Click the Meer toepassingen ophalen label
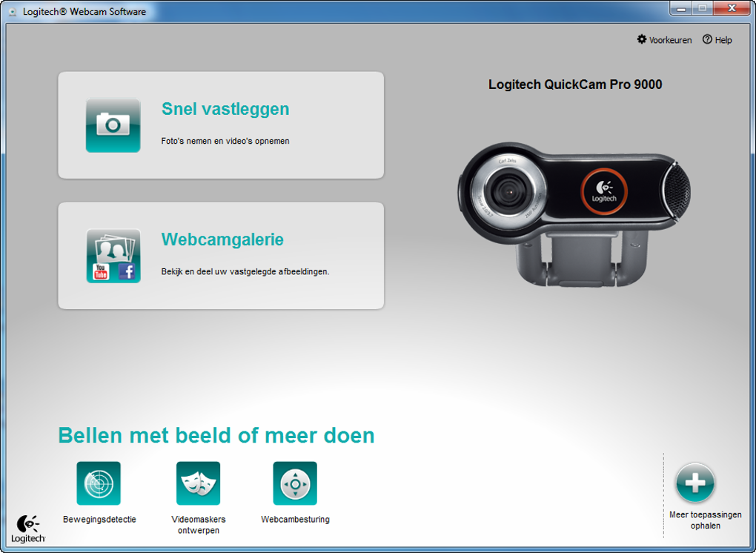The width and height of the screenshot is (756, 553). (x=706, y=520)
